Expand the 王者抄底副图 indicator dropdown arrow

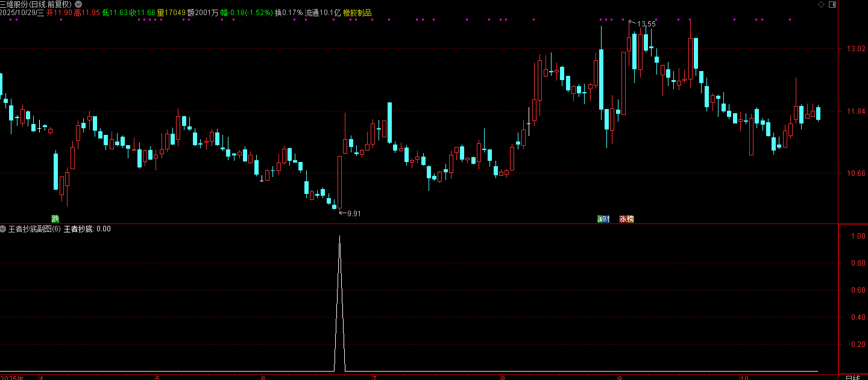(3, 229)
